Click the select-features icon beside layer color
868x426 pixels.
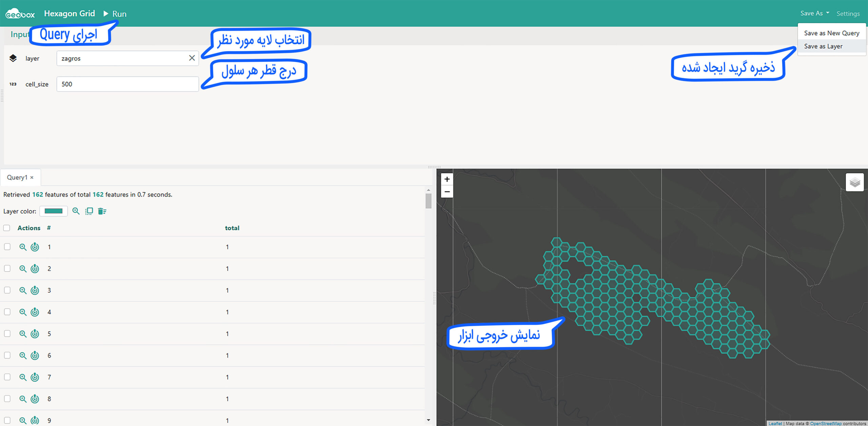click(89, 211)
